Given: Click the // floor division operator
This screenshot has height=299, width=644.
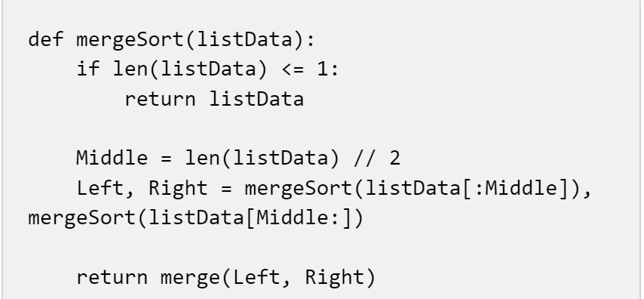Looking at the screenshot, I should 365,158.
